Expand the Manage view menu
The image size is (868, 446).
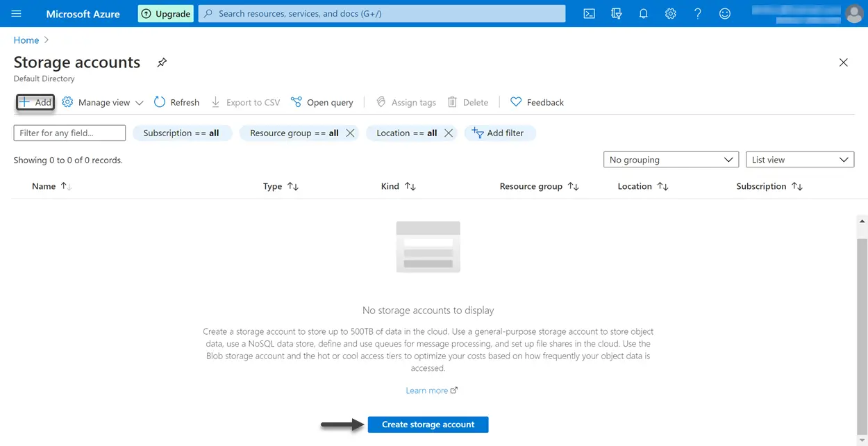click(x=103, y=102)
